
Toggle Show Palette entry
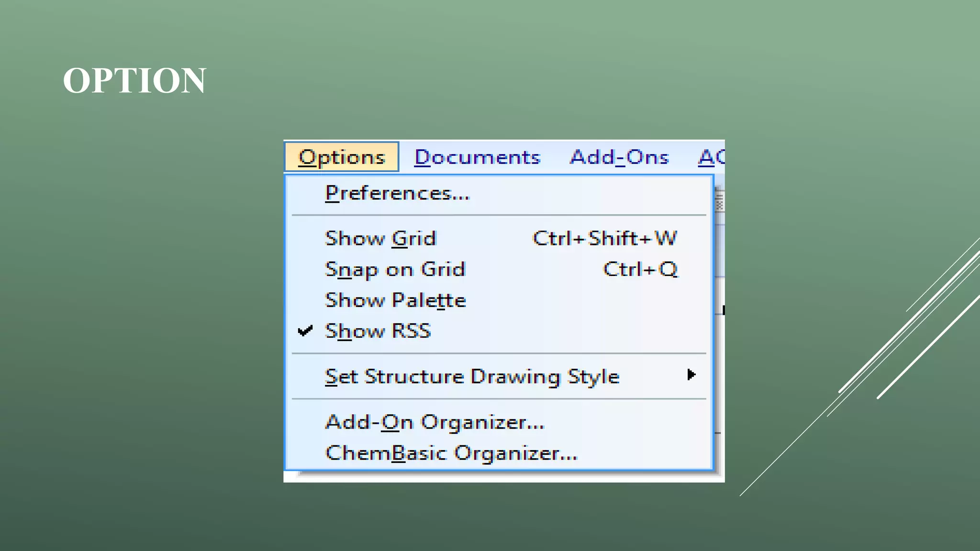click(395, 300)
